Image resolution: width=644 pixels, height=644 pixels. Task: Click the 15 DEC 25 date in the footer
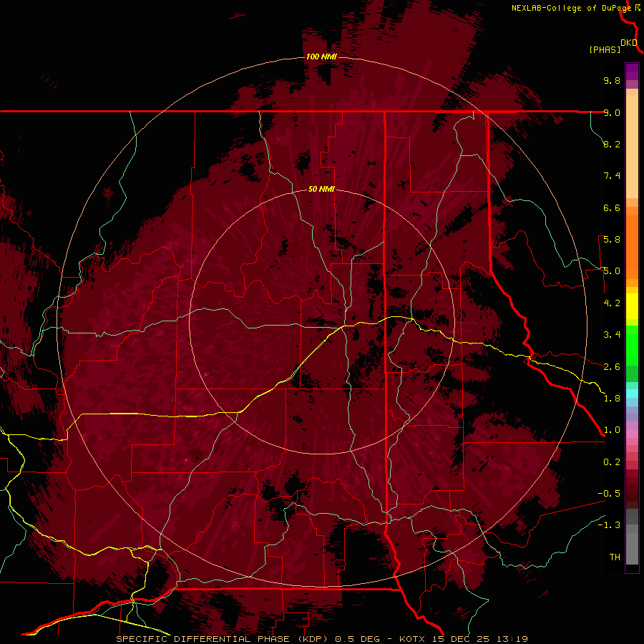coord(462,639)
